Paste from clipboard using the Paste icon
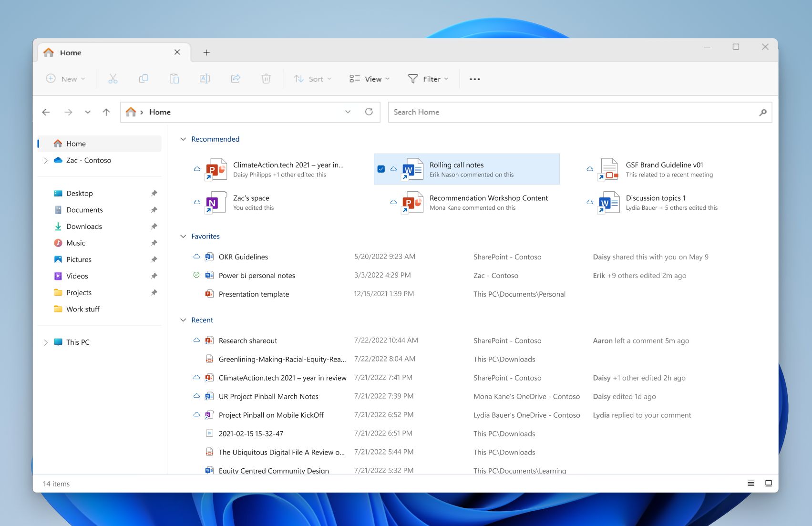Viewport: 812px width, 526px height. click(174, 79)
